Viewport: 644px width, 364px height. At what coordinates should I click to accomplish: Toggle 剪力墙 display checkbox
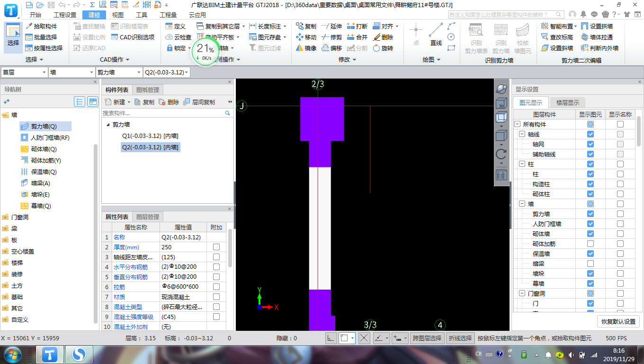click(590, 214)
